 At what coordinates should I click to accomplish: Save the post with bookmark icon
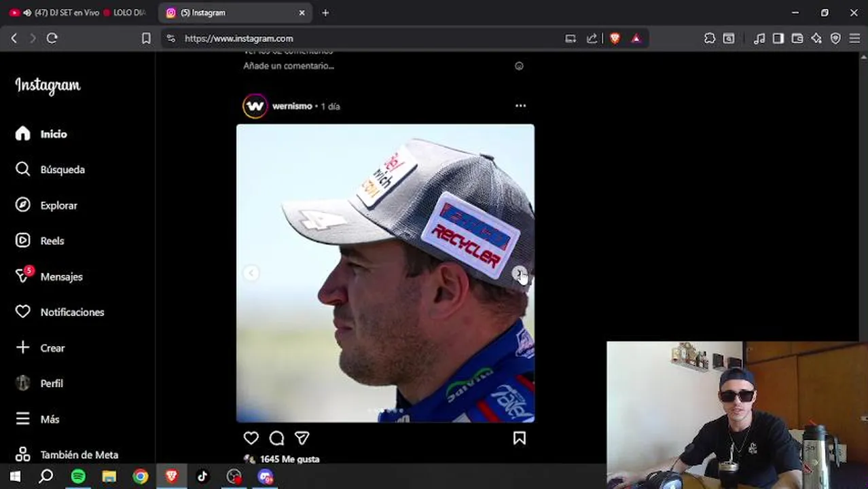click(520, 438)
